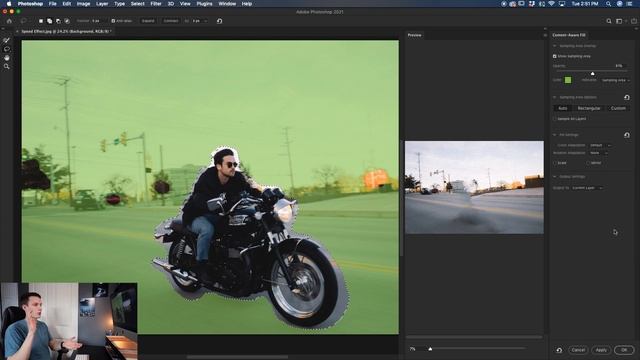Open Rotation Adaptation dropdown
The height and width of the screenshot is (360, 640).
click(599, 153)
